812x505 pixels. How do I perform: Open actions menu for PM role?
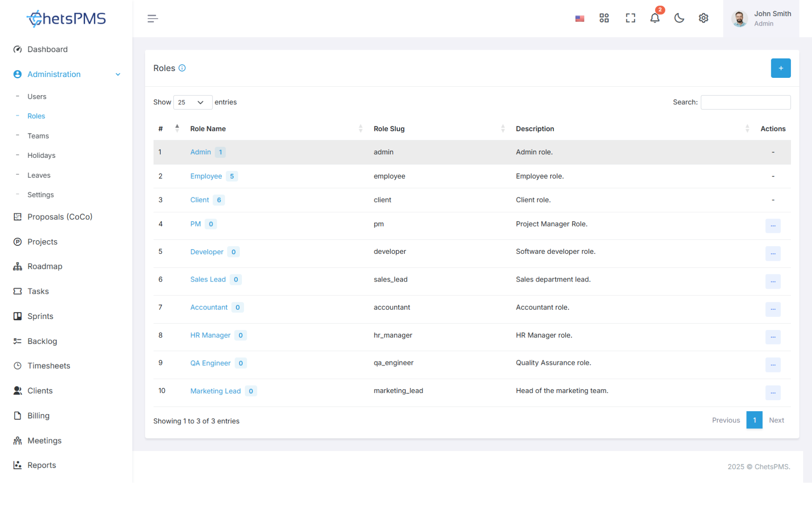[x=773, y=226]
